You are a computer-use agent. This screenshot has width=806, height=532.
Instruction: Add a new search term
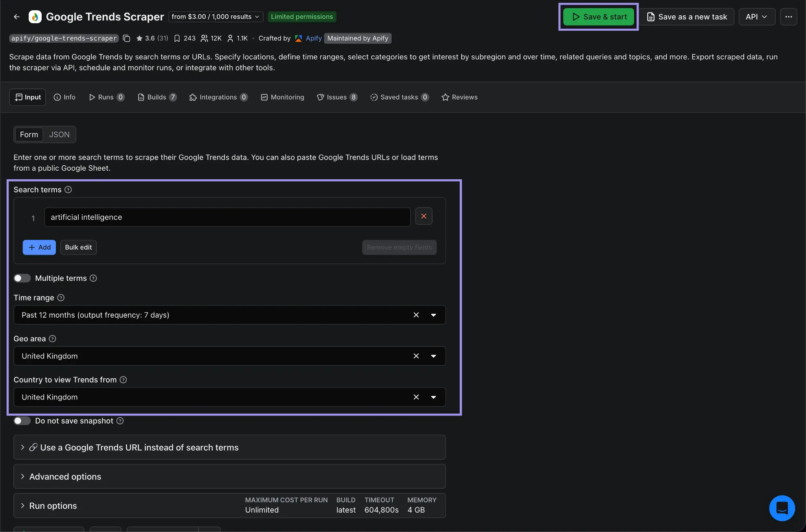click(39, 247)
